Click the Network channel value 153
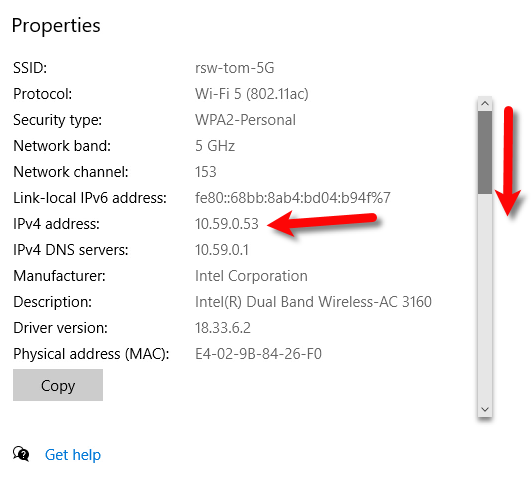 (x=206, y=172)
